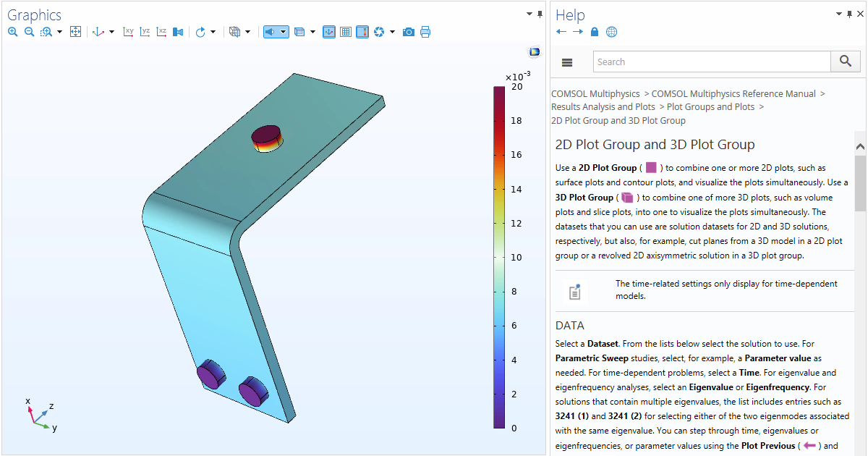Click the Zoom Out magnifier icon
The height and width of the screenshot is (456, 868).
pos(30,32)
